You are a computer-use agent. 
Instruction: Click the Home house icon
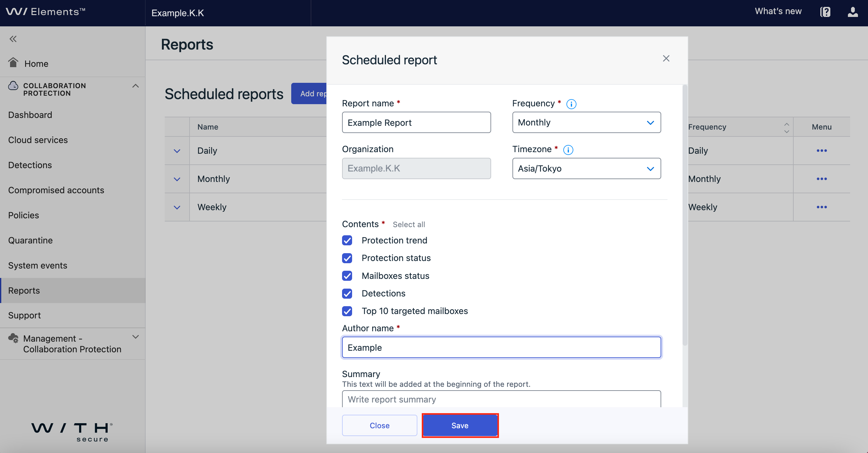13,63
